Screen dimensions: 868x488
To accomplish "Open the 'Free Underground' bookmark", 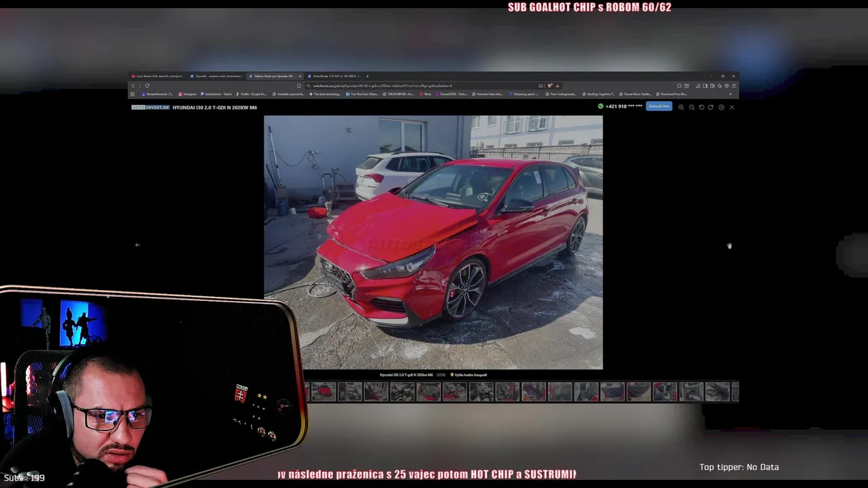I will coord(561,94).
